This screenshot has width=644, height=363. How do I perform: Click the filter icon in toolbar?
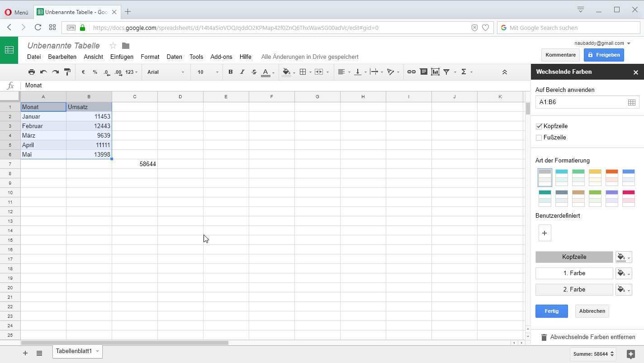[x=446, y=72]
